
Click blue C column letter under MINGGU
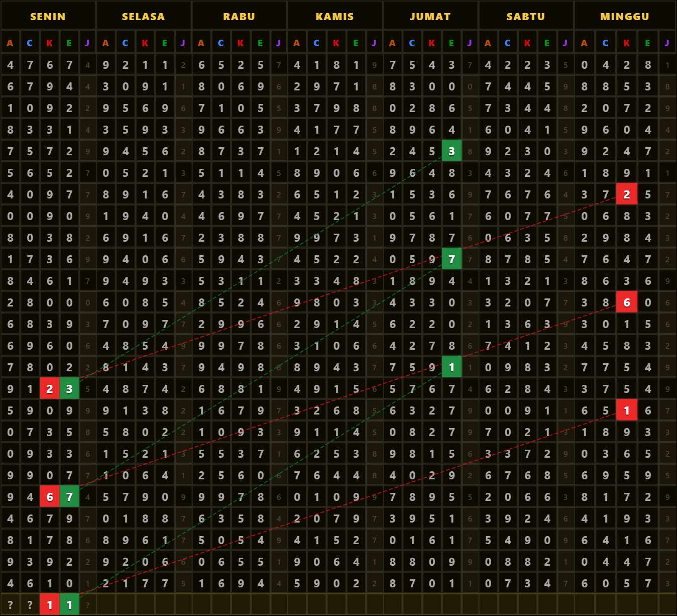pyautogui.click(x=606, y=43)
